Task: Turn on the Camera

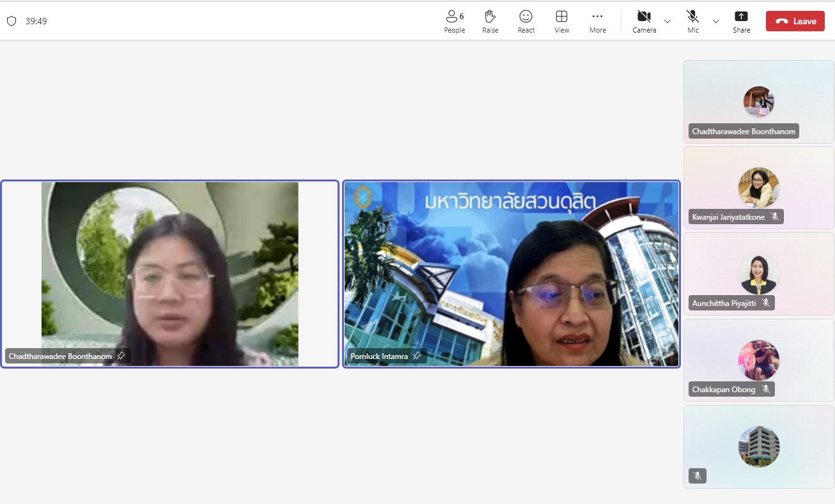Action: click(x=644, y=21)
